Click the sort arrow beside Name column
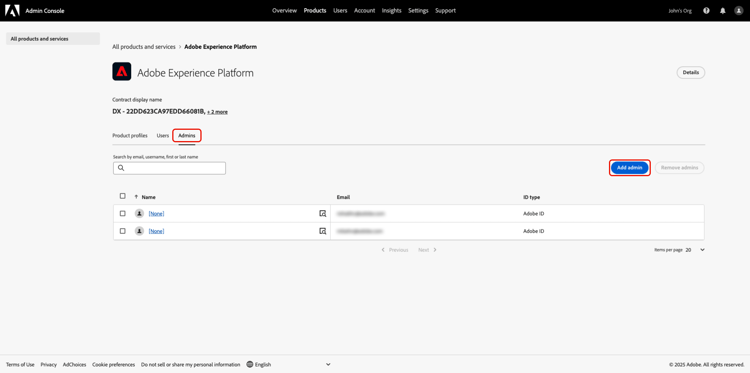Viewport: 750px width, 373px height. 136,197
